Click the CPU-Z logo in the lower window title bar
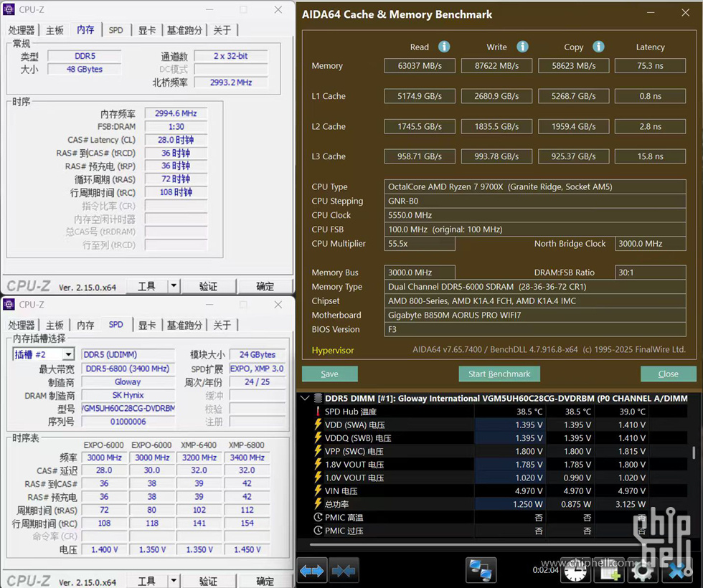This screenshot has width=703, height=588. point(9,305)
